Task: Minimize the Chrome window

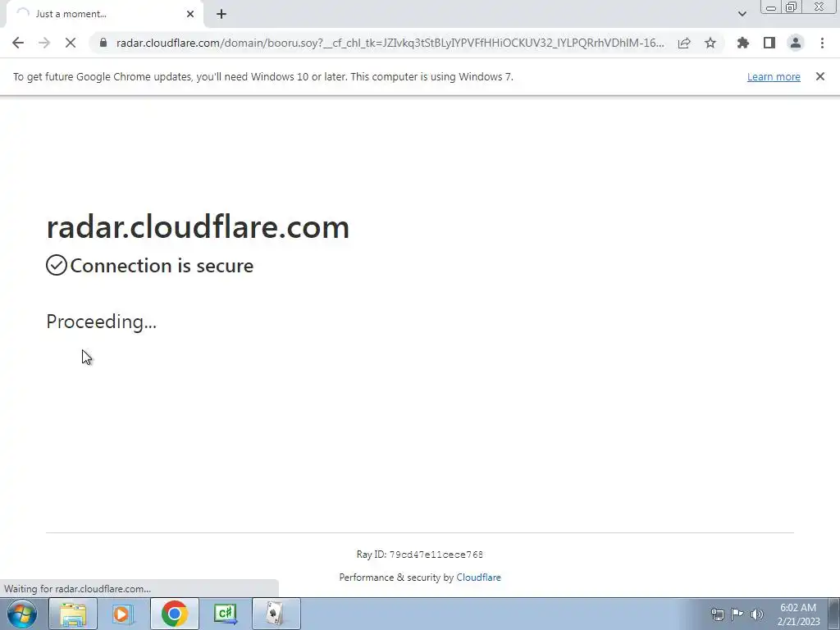Action: 771,7
